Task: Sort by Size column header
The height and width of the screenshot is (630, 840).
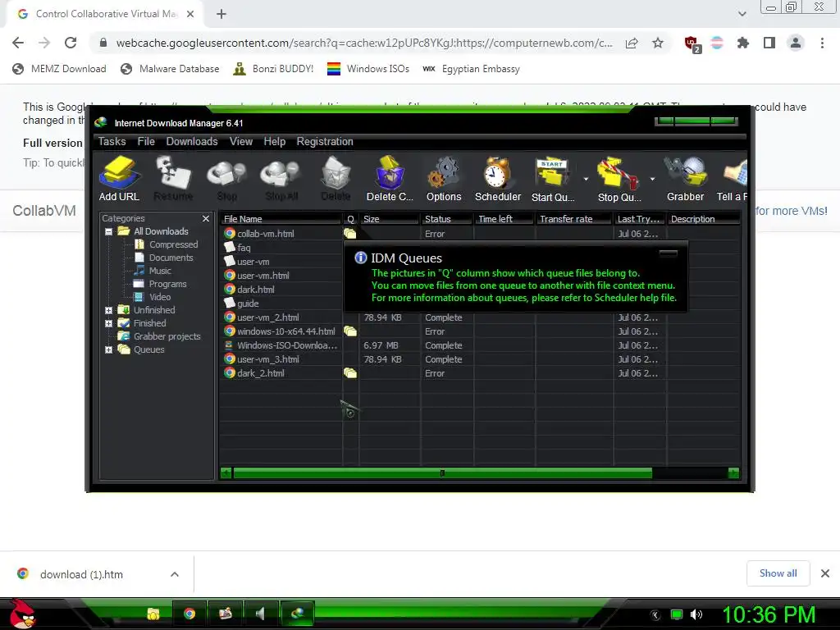Action: pos(390,219)
